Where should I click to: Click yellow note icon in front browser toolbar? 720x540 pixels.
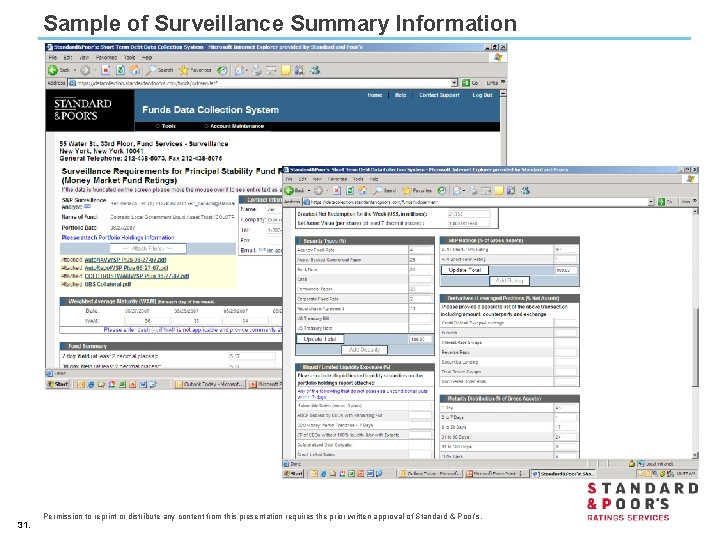click(499, 190)
